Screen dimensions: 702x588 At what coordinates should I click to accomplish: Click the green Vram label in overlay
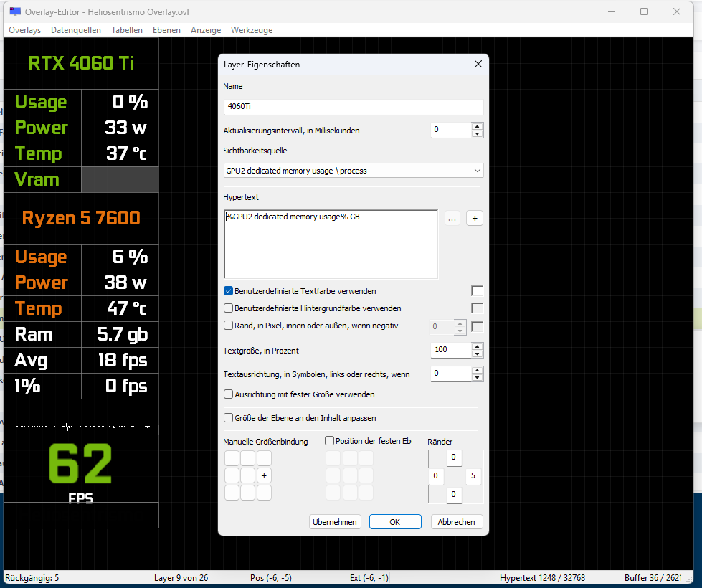[37, 179]
